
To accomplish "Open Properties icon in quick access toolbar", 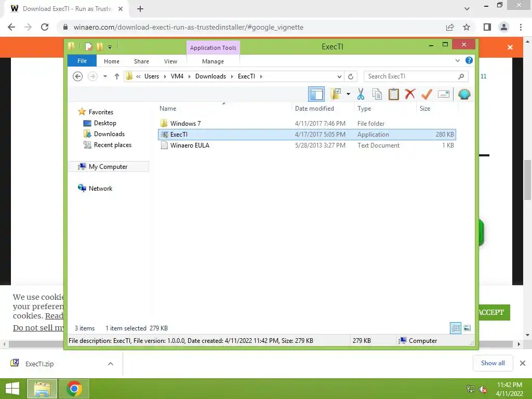I will 88,46.
